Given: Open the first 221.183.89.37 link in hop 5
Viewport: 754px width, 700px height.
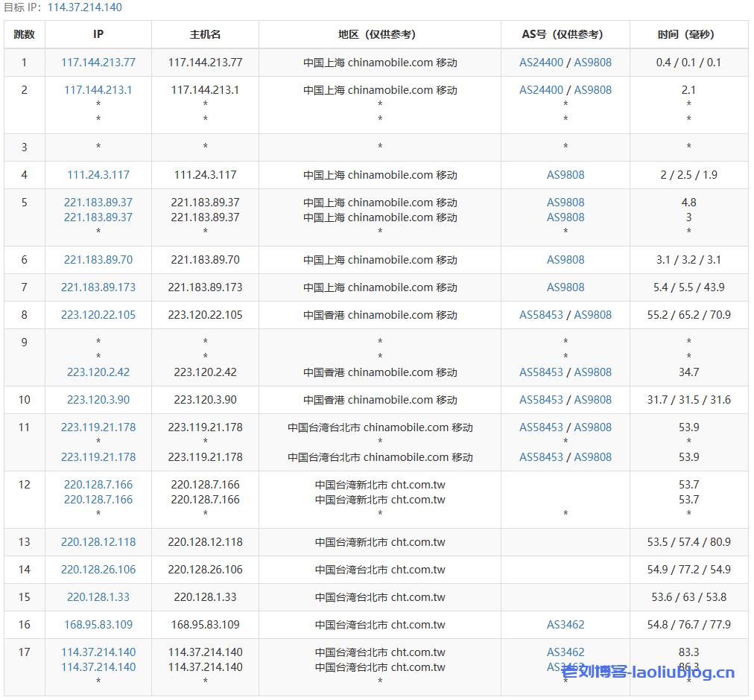Looking at the screenshot, I should click(x=98, y=202).
